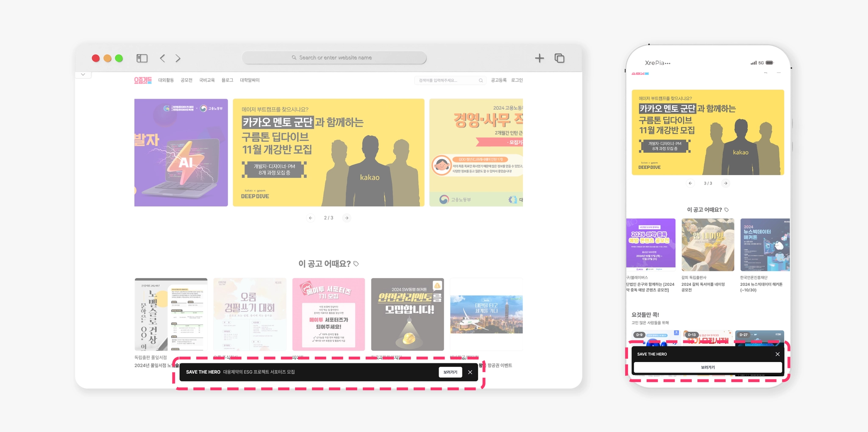
Task: Tap the mobile banner 보러가기 button
Action: [x=708, y=368]
